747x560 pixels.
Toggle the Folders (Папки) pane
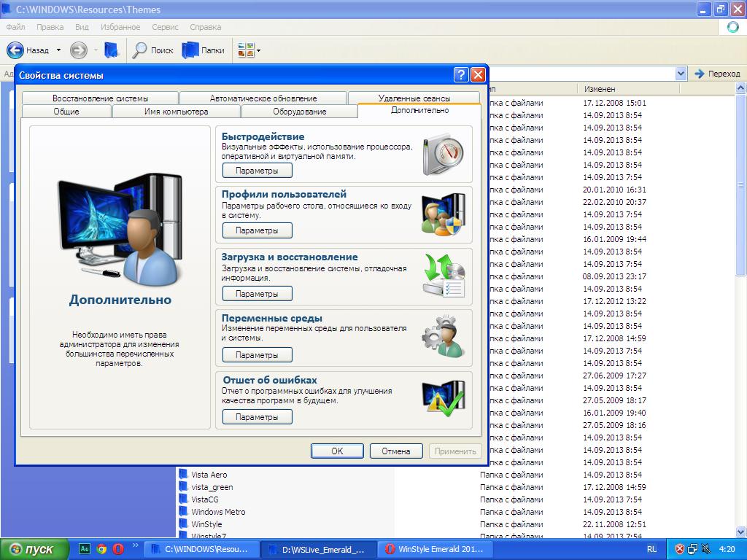click(204, 50)
